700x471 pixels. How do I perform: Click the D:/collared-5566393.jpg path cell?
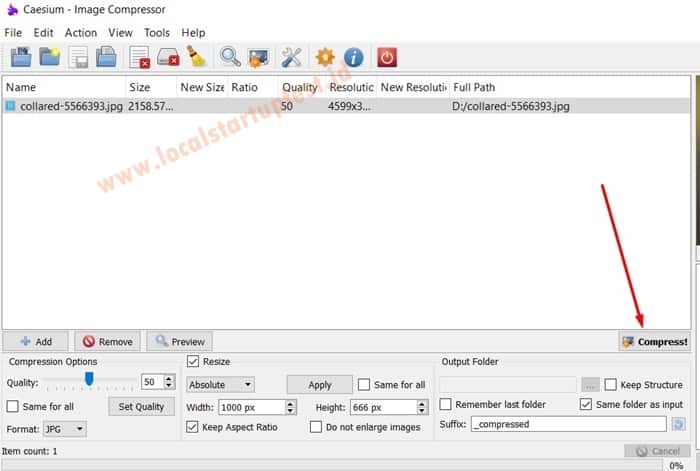pyautogui.click(x=511, y=106)
